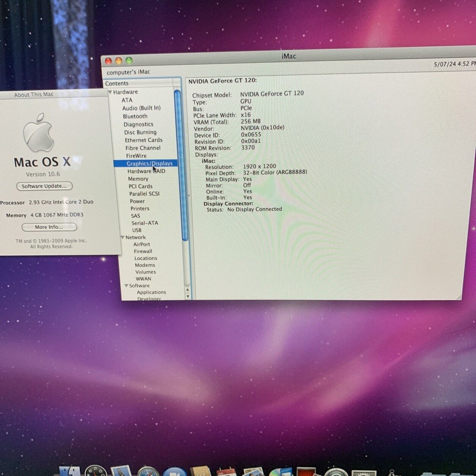Collapse the Hardware section in Contents
This screenshot has height=476, width=476.
(x=110, y=92)
